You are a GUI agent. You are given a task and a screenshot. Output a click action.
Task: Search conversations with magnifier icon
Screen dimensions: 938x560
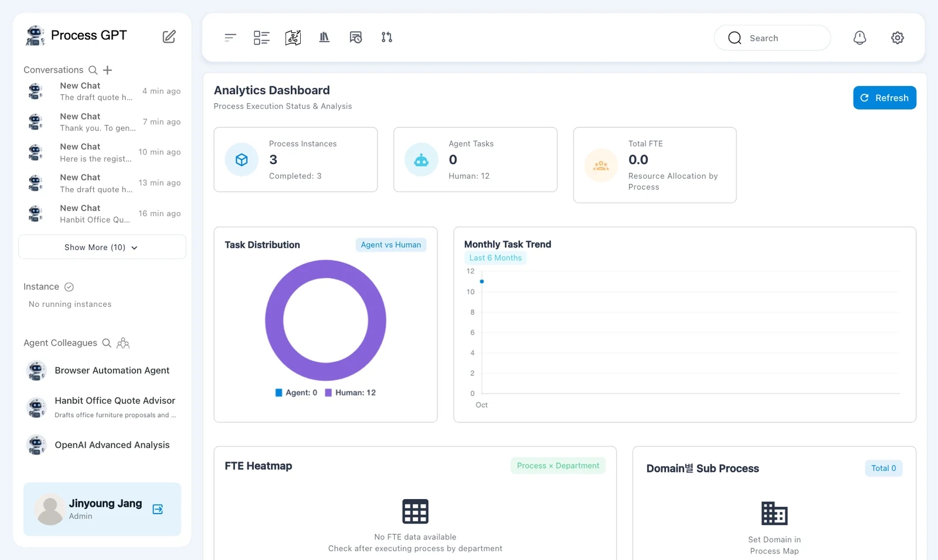click(93, 70)
